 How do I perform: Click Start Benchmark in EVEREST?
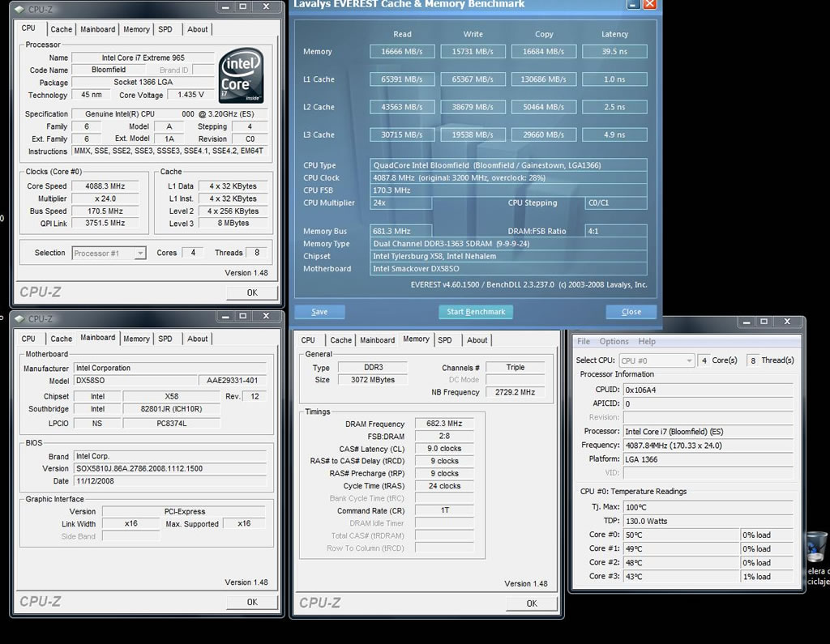pos(475,312)
